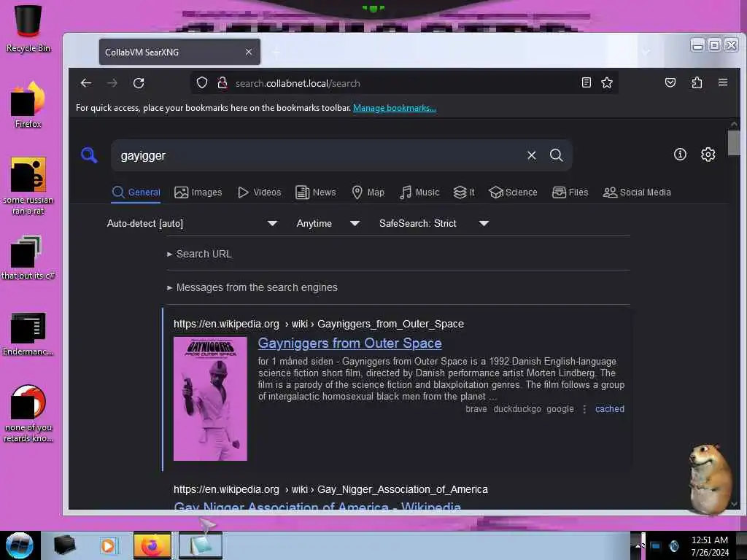Screen dimensions: 747x560
Task: Click the notepad app in taskbar
Action: pos(200,545)
